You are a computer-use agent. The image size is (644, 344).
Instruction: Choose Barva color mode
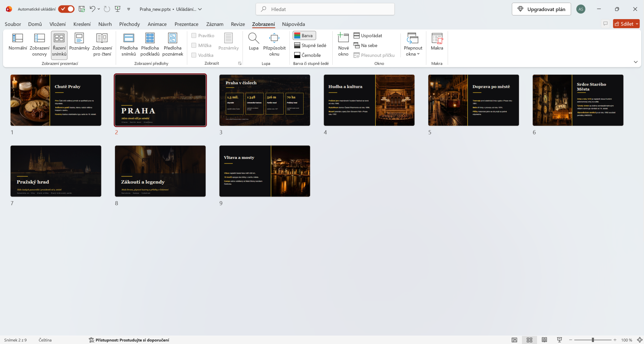point(304,36)
